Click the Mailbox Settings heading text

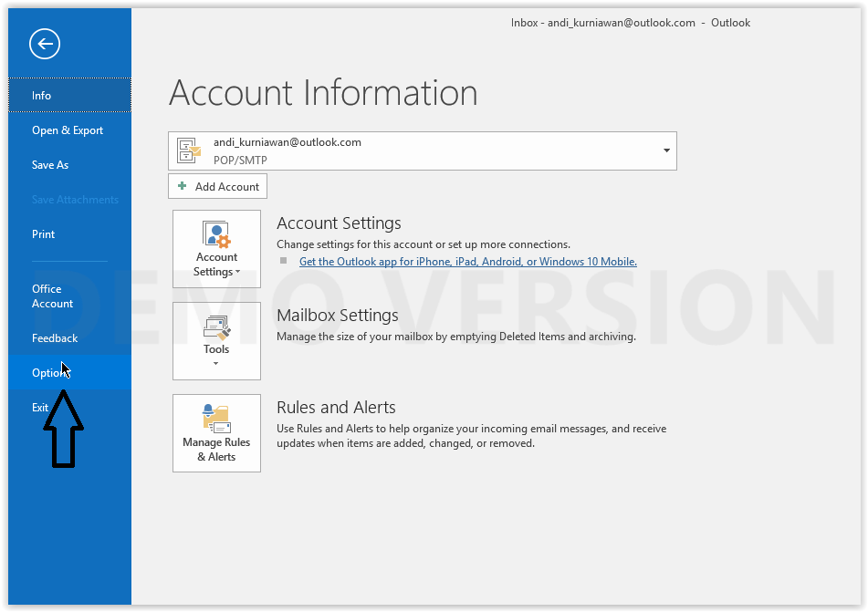pyautogui.click(x=338, y=316)
